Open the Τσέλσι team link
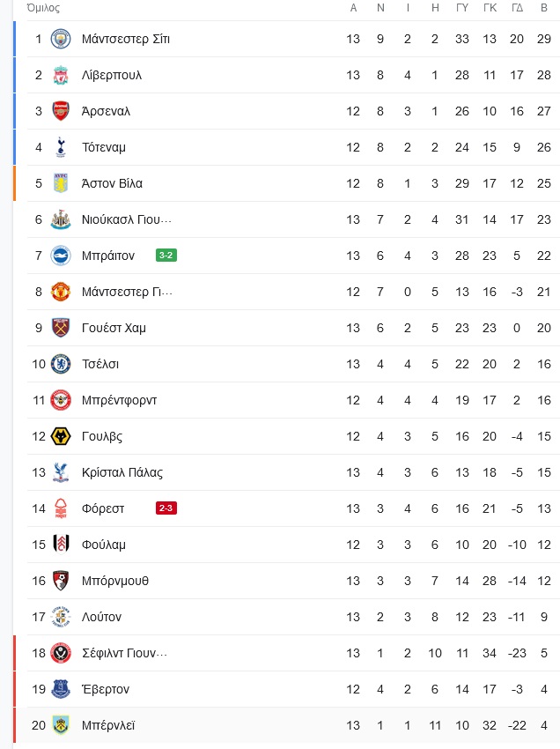Viewport: 560px width, 749px height. (x=100, y=364)
